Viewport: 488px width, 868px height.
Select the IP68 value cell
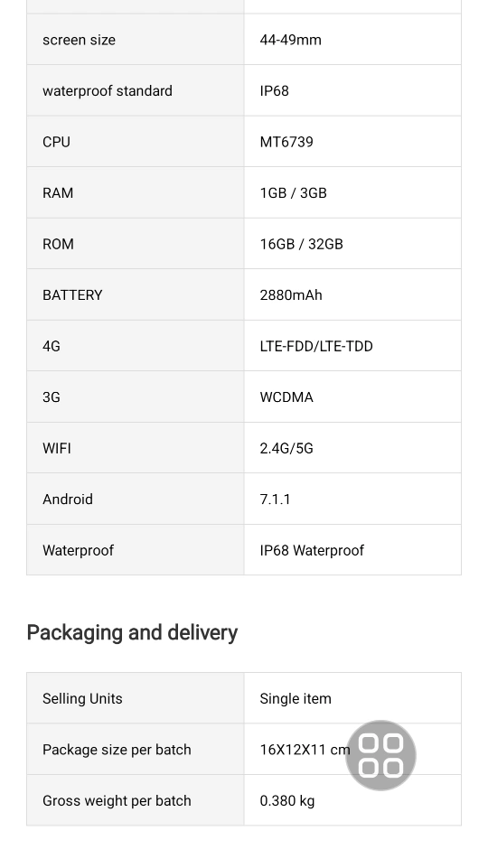[x=352, y=91]
